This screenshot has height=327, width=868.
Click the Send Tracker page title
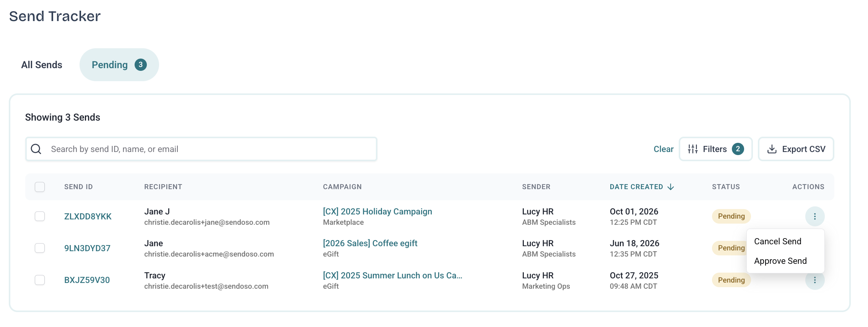pyautogui.click(x=55, y=16)
